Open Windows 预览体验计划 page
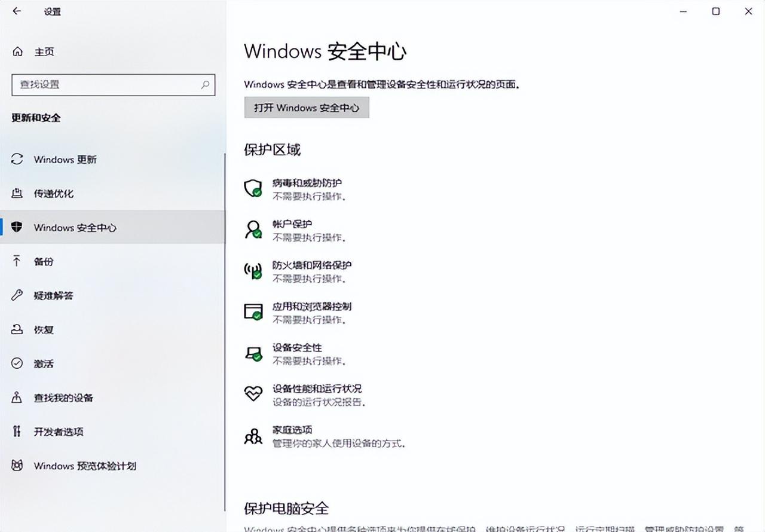765x532 pixels. pyautogui.click(x=112, y=466)
